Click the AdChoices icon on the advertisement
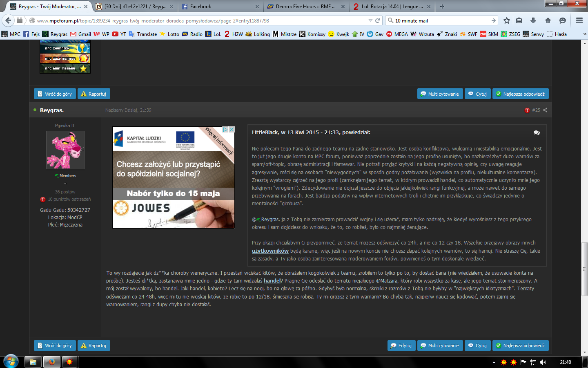Image resolution: width=588 pixels, height=368 pixels. (x=225, y=130)
